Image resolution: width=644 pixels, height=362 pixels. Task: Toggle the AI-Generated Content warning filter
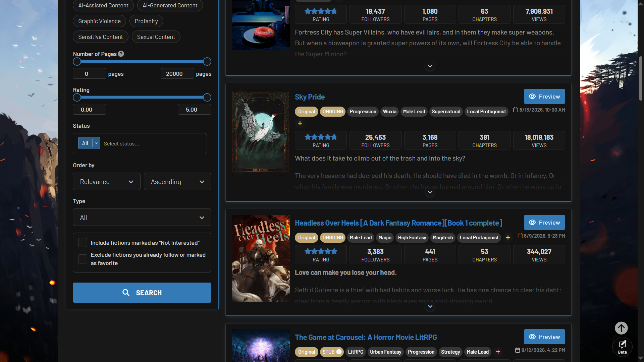(170, 5)
